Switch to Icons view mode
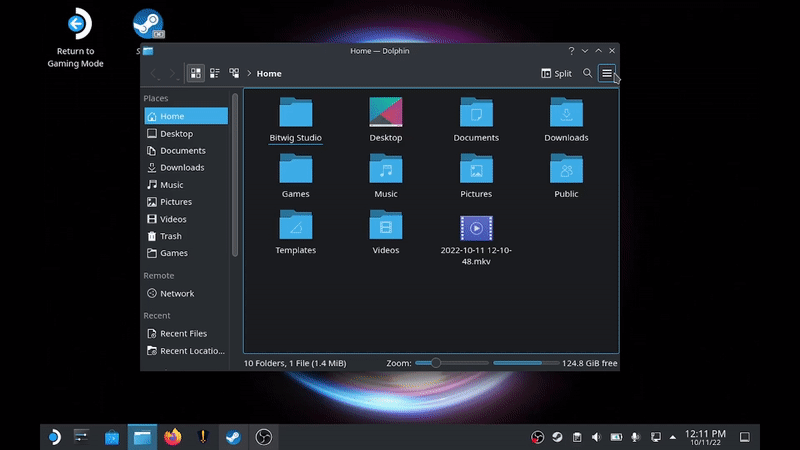800x450 pixels. (x=196, y=73)
